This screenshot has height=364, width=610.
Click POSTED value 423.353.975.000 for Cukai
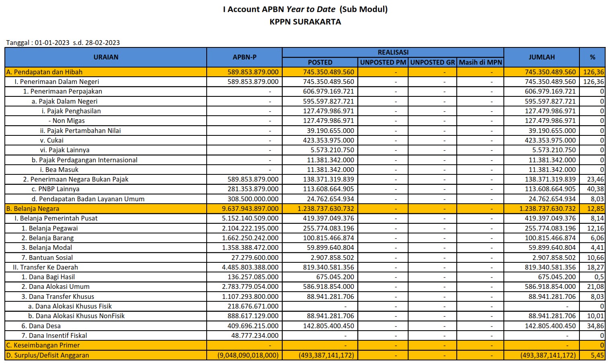329,140
